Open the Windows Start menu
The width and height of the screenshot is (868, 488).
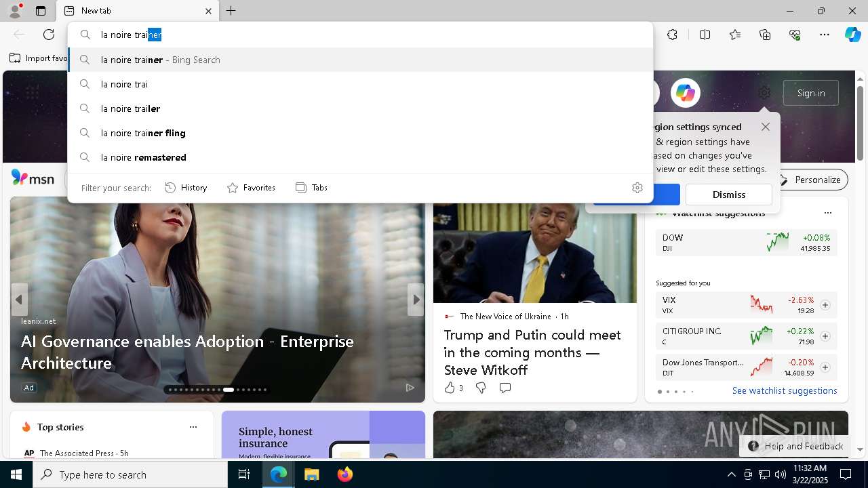[16, 474]
